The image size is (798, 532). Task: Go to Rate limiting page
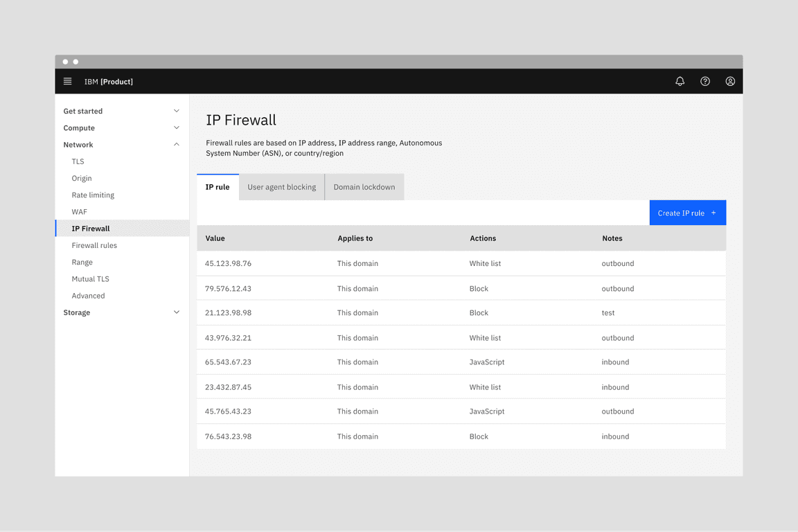pyautogui.click(x=93, y=195)
